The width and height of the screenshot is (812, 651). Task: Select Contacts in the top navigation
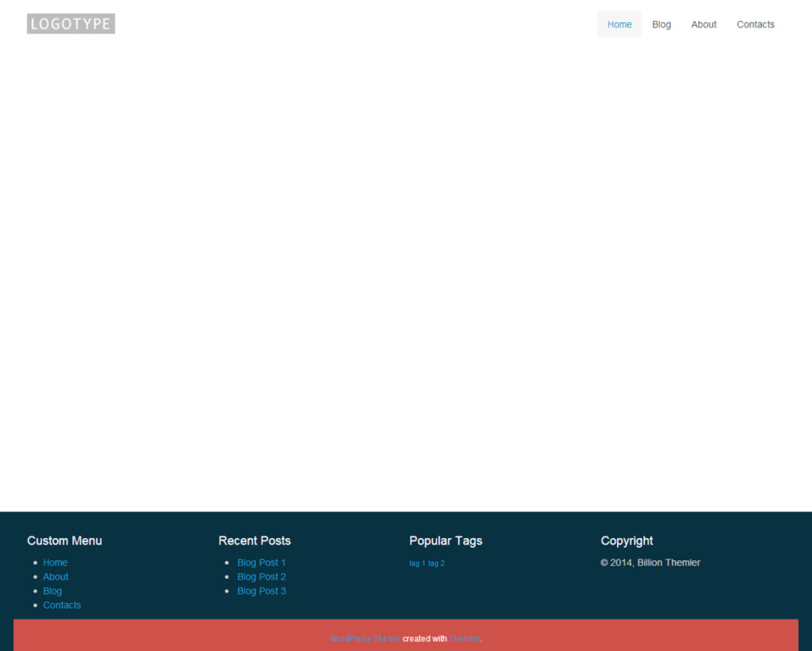click(755, 24)
